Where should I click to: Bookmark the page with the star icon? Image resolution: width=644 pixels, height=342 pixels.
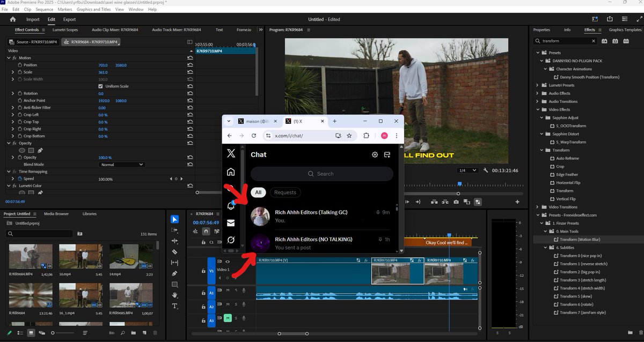pos(349,136)
